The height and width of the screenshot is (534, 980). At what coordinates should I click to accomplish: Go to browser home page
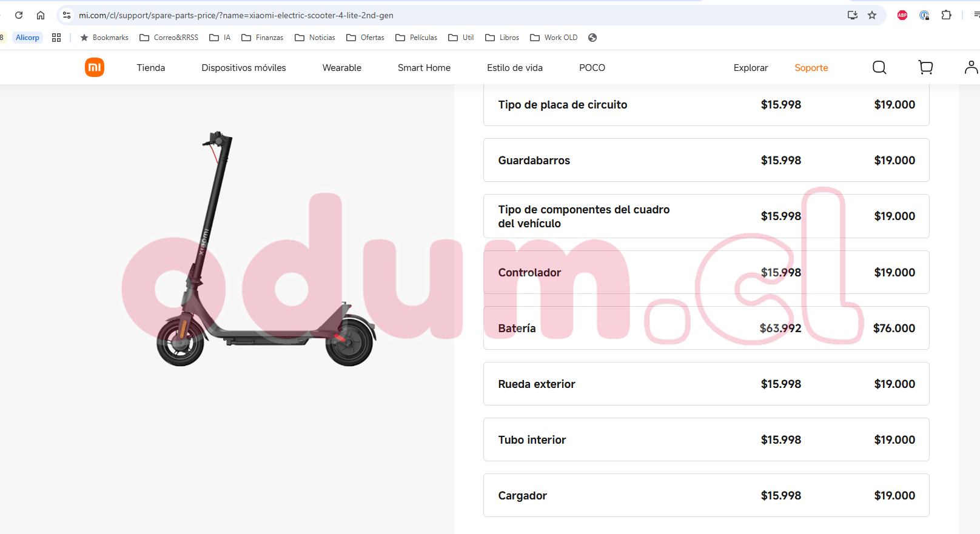point(41,15)
